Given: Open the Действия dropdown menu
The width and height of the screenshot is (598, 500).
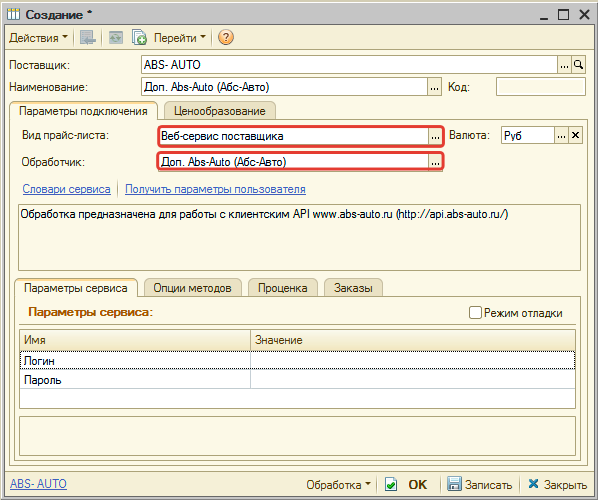Looking at the screenshot, I should pyautogui.click(x=38, y=37).
